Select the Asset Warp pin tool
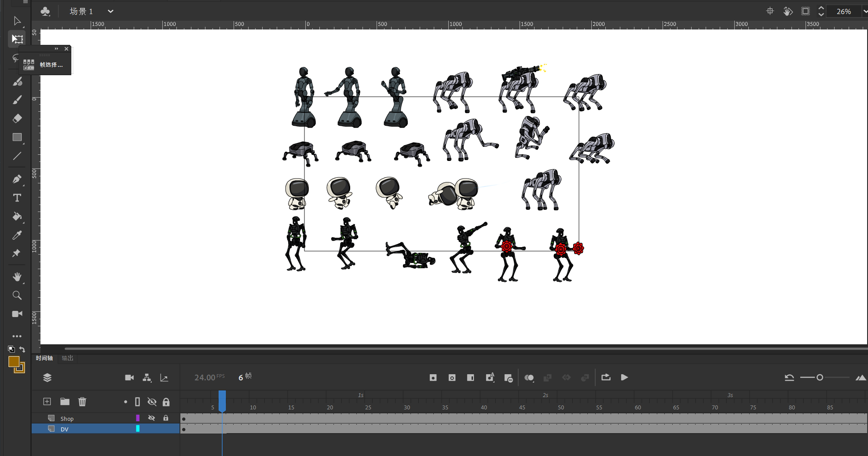 point(17,253)
